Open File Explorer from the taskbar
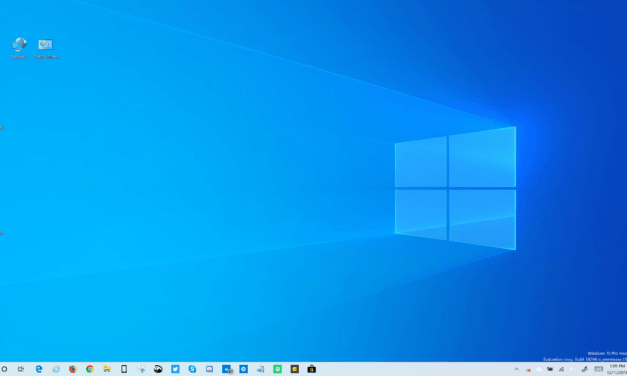The image size is (627, 376). tap(107, 369)
